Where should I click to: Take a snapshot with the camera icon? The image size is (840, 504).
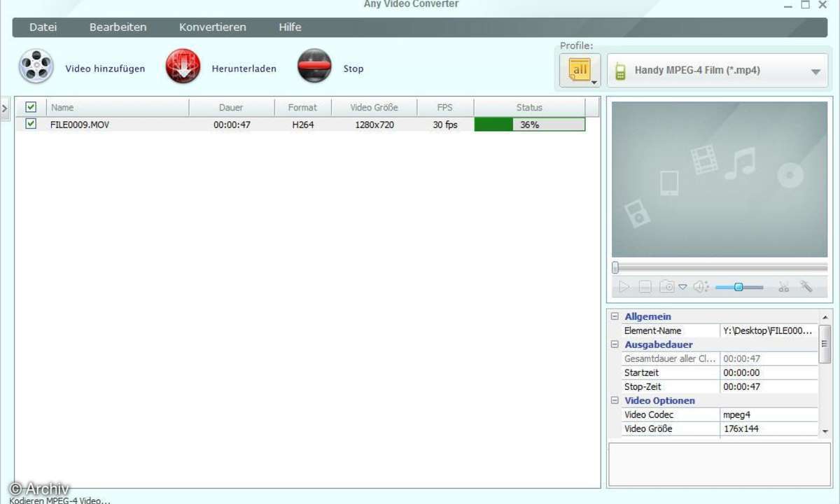(x=667, y=287)
